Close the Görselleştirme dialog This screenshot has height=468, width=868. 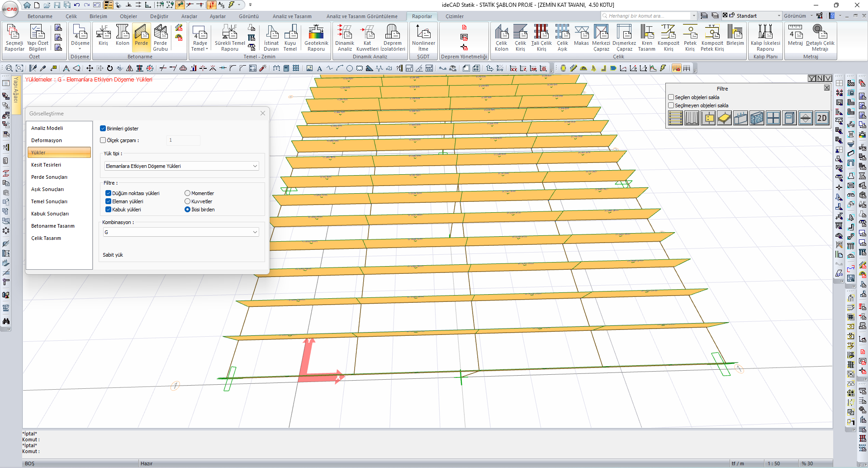(263, 113)
